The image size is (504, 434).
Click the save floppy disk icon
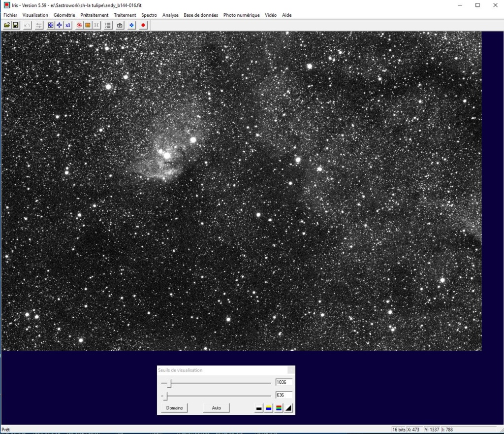(x=15, y=25)
